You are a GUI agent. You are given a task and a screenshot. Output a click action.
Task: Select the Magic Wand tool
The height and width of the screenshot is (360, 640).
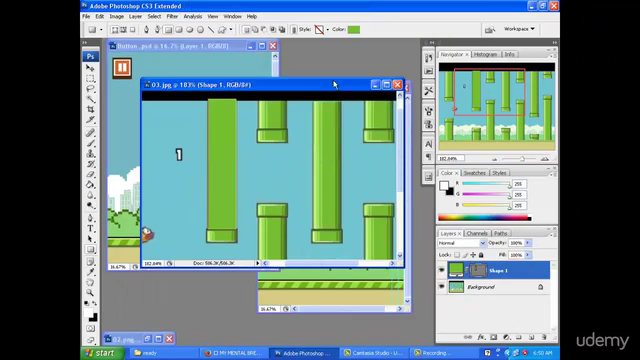[90, 99]
